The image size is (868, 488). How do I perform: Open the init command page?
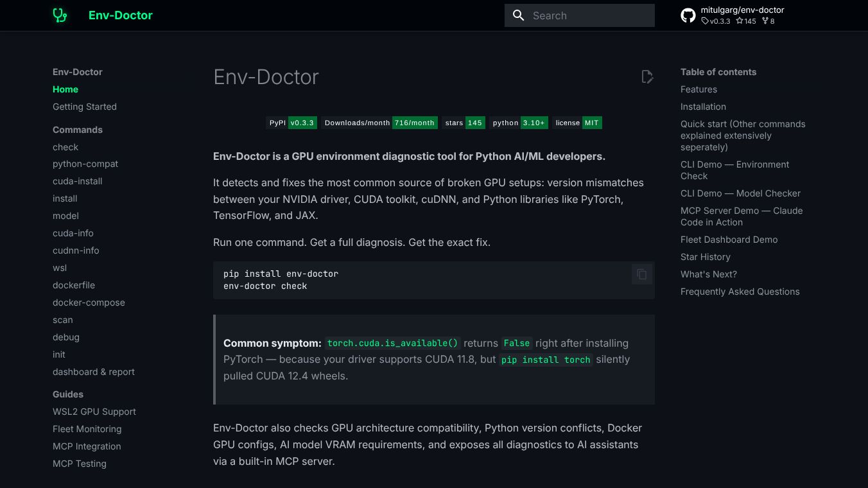pos(59,354)
